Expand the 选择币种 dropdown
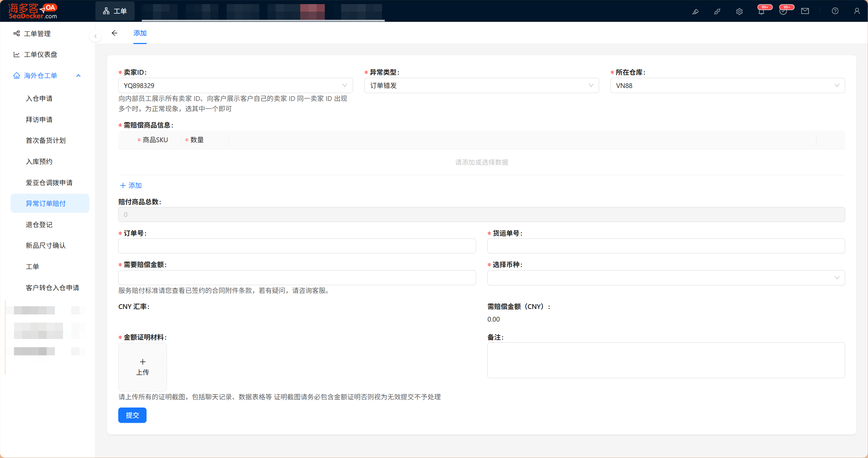Screen dimensions: 868x458 666,278
